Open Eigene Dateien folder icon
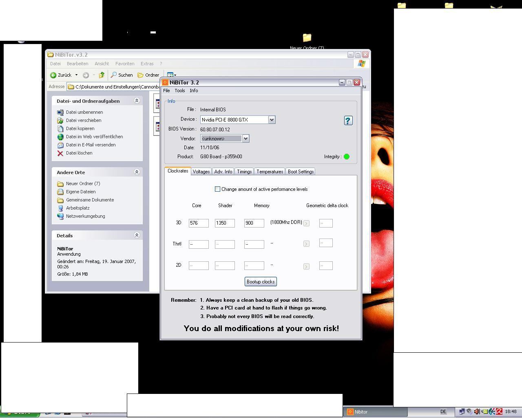 [x=60, y=192]
